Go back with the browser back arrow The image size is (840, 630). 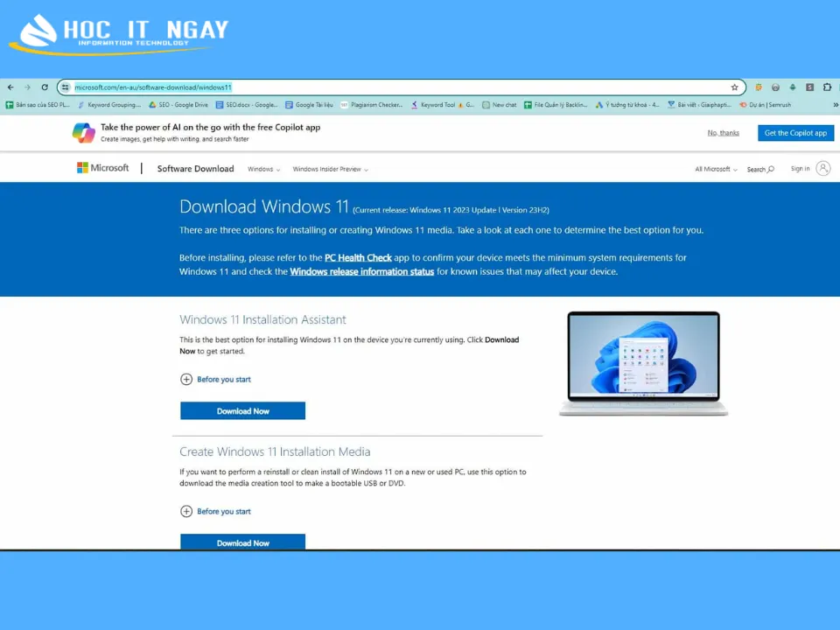pos(10,87)
